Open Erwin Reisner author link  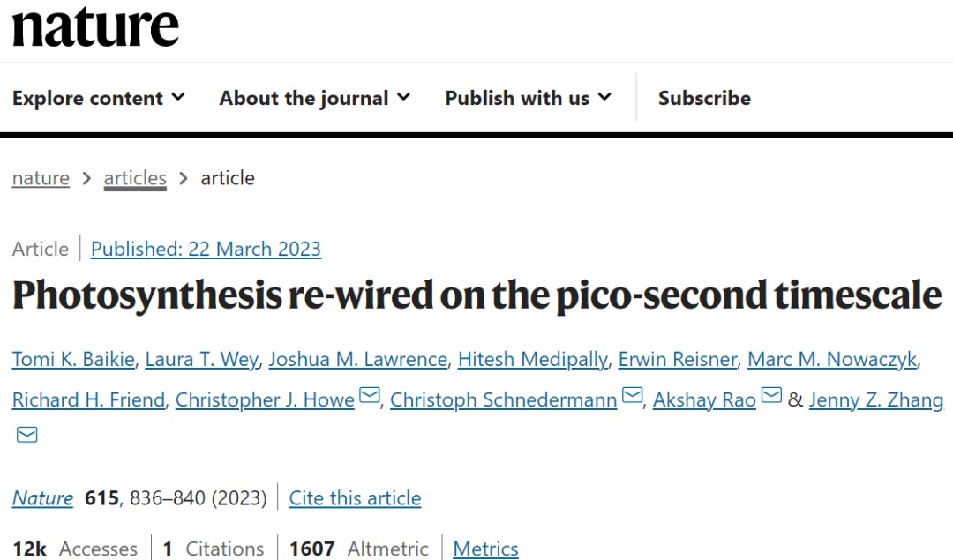pos(677,359)
